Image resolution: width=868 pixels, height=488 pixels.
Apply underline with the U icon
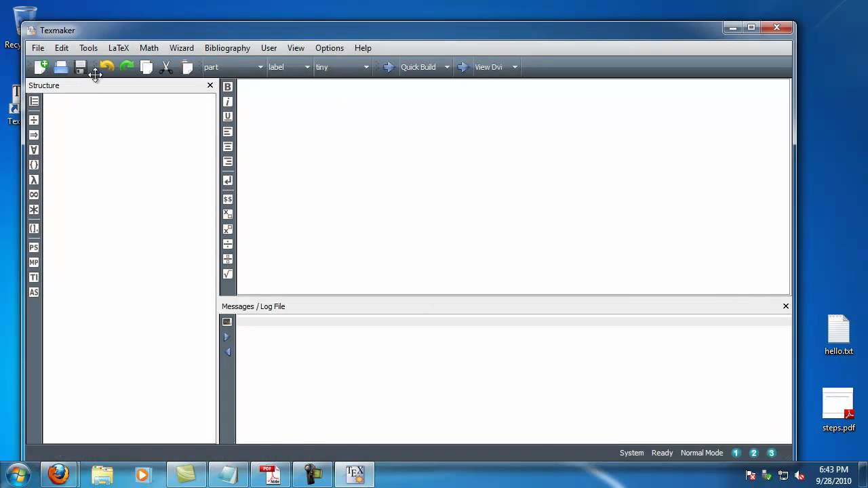[x=228, y=117]
